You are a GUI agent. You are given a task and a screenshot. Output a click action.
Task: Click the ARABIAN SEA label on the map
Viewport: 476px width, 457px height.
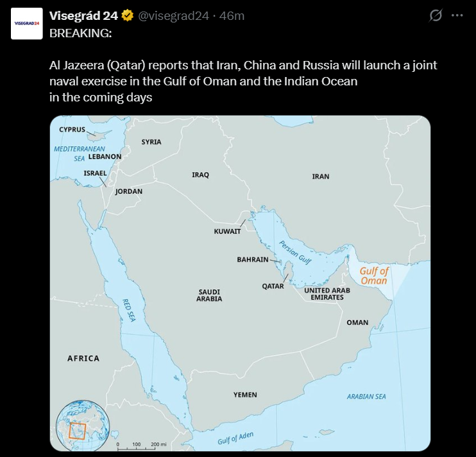click(366, 397)
